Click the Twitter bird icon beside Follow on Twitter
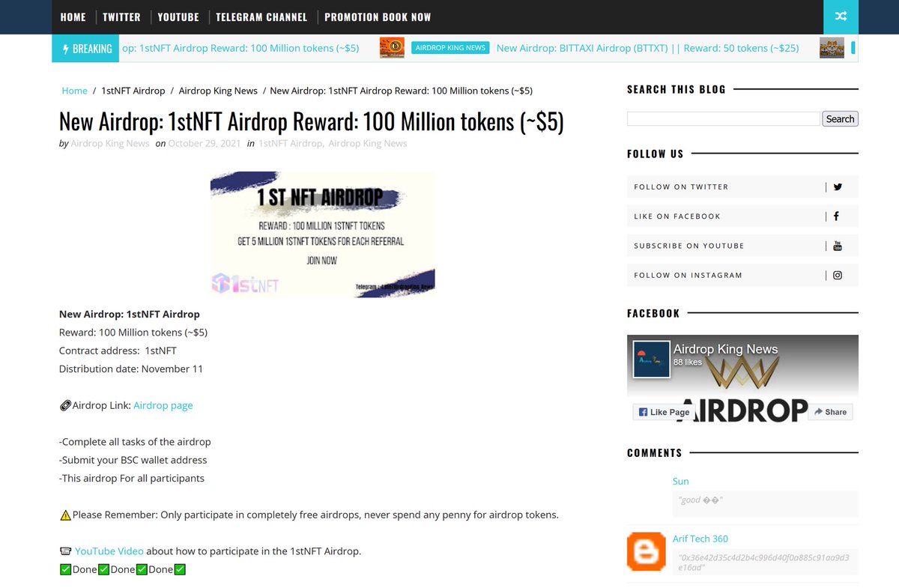This screenshot has width=899, height=588. (838, 187)
